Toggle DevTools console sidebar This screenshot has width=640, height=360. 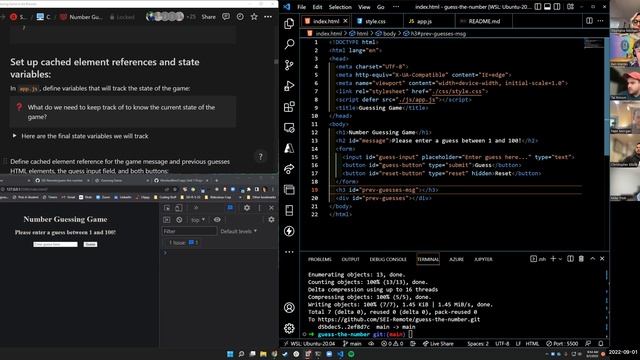pos(167,220)
